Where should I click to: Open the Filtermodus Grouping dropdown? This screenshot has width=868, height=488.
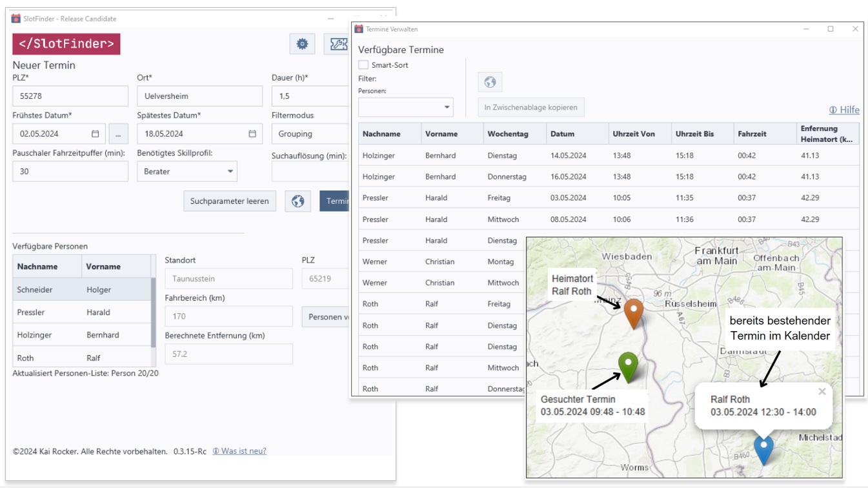point(310,134)
